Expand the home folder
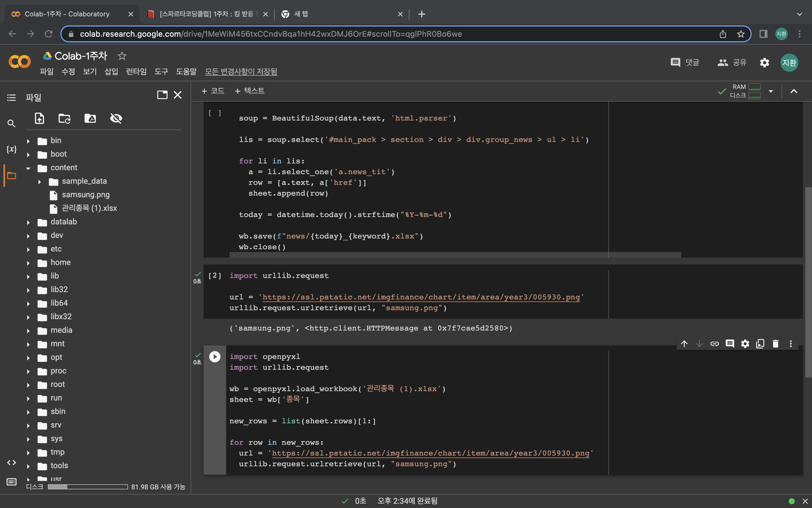Viewport: 812px width, 508px height. click(28, 263)
